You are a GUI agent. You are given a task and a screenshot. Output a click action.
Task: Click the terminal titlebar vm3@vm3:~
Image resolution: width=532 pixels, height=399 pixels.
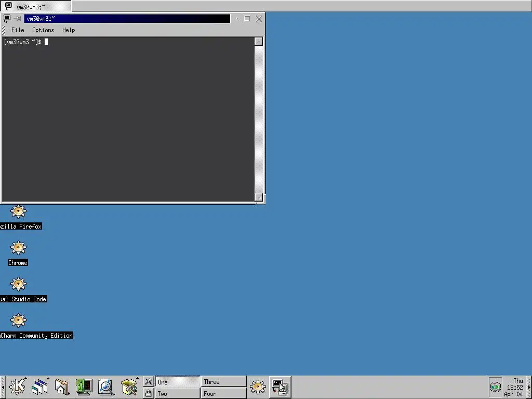coord(127,19)
